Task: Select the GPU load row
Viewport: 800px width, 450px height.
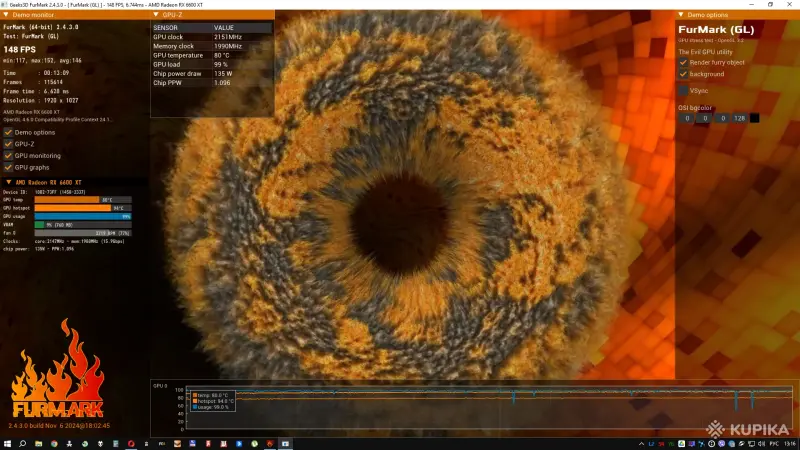Action: click(x=212, y=64)
